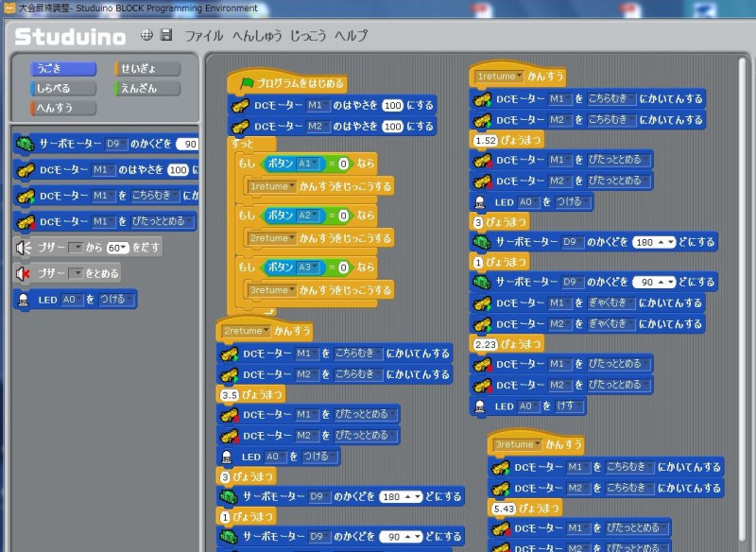
Task: Open the palette servo D9 port dropdown
Action: (x=116, y=144)
